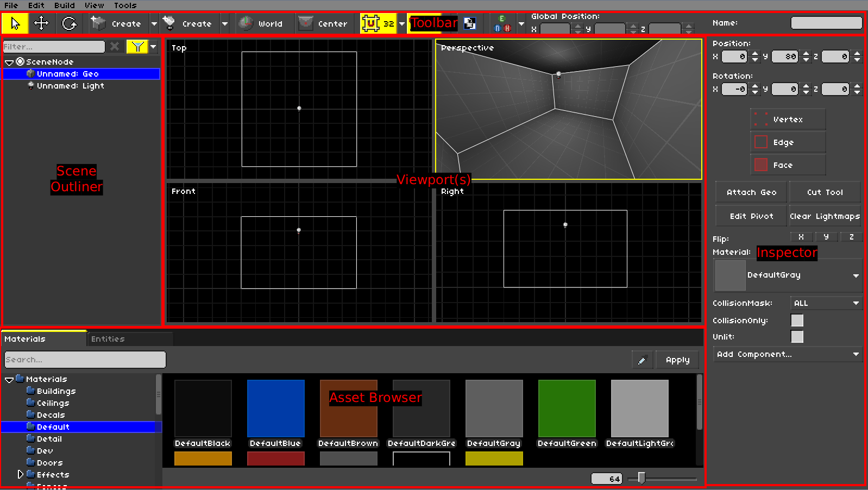Select the arrow selection tool
Screen dimensions: 868x490
pyautogui.click(x=15, y=23)
